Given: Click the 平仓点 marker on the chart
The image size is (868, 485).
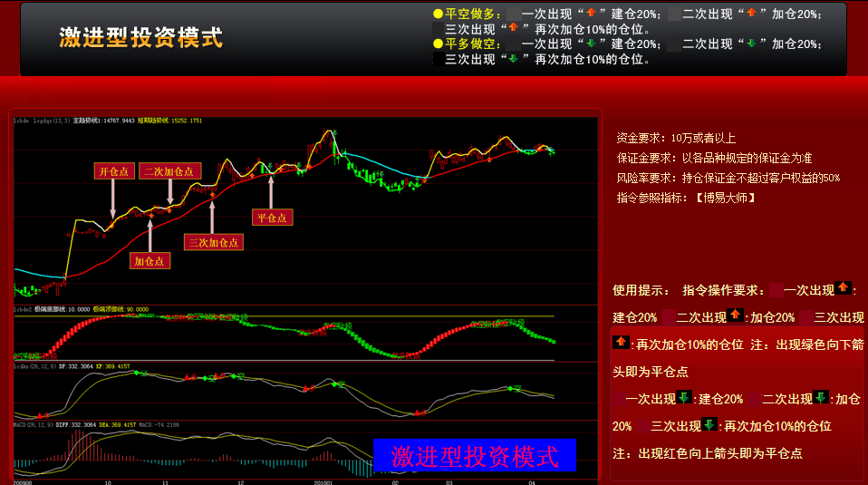Looking at the screenshot, I should click(x=272, y=217).
